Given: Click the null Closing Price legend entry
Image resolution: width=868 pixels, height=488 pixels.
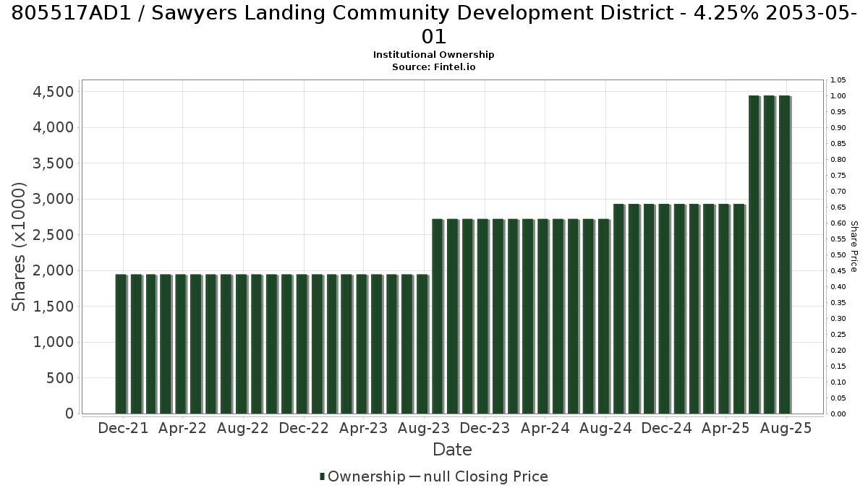Looking at the screenshot, I should coord(478,476).
